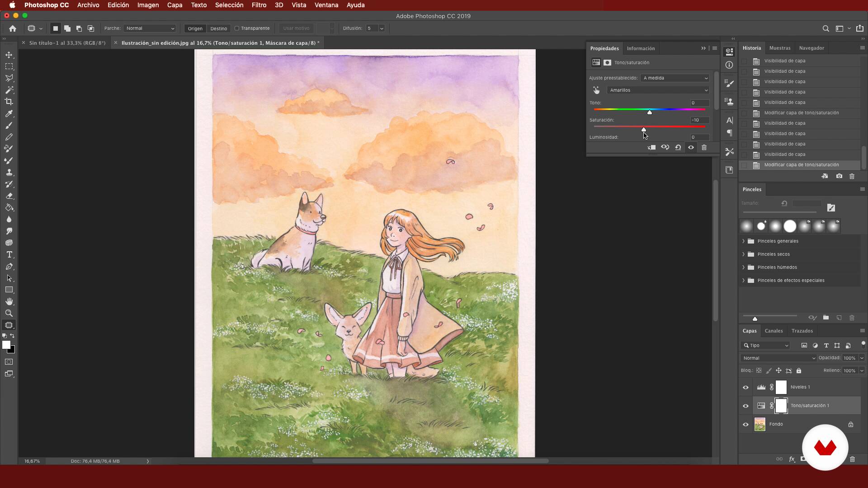Screen dimensions: 868x488
Task: Click the share icon at top right
Action: (x=859, y=28)
